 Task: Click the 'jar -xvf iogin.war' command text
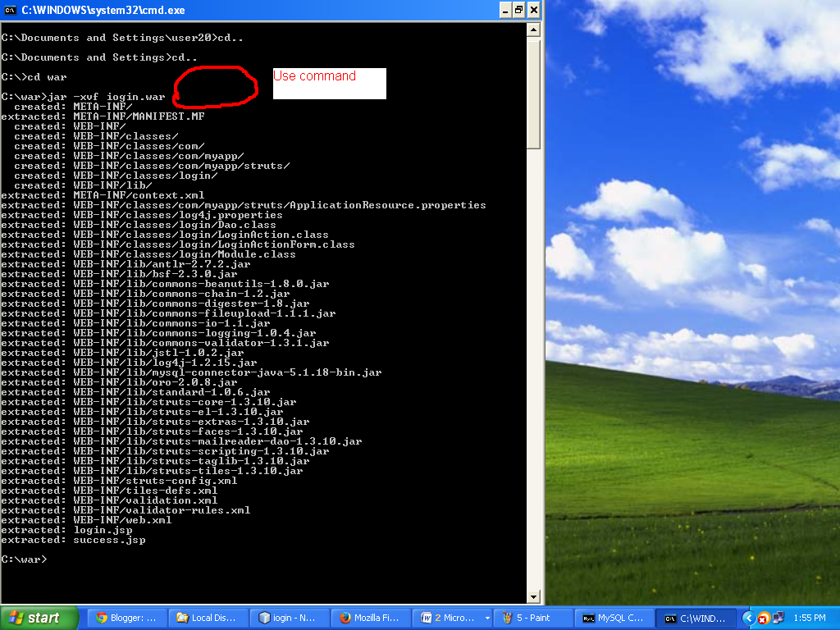coord(106,97)
